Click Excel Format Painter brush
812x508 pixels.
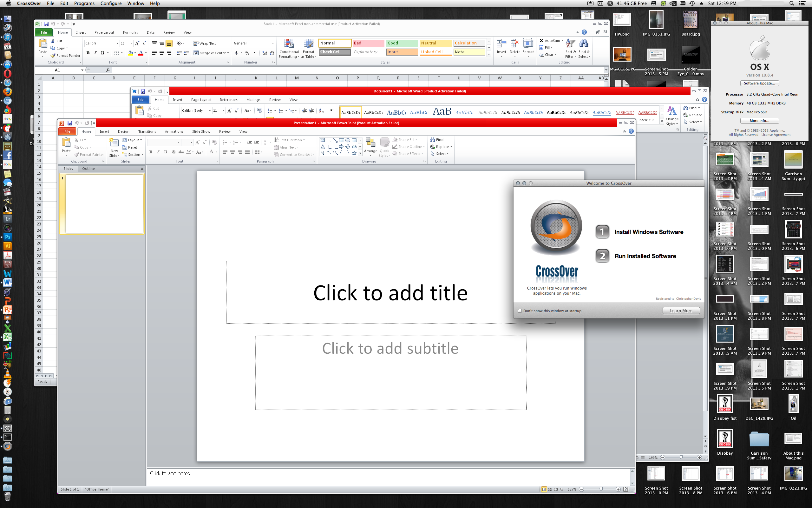tap(53, 56)
